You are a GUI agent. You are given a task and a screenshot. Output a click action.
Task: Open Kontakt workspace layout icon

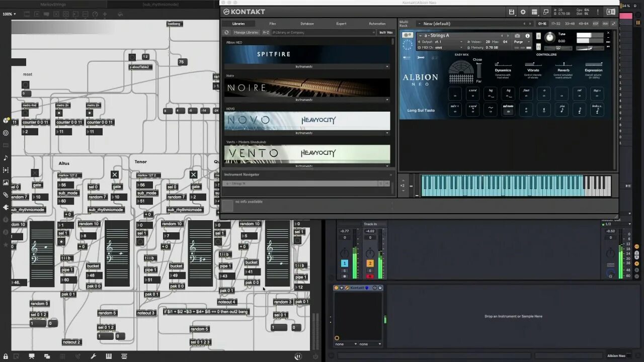(x=534, y=12)
